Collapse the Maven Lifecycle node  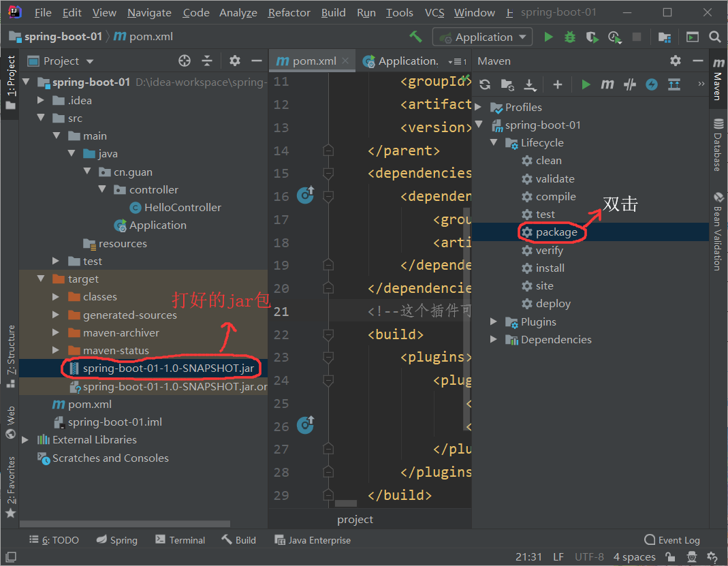point(494,142)
